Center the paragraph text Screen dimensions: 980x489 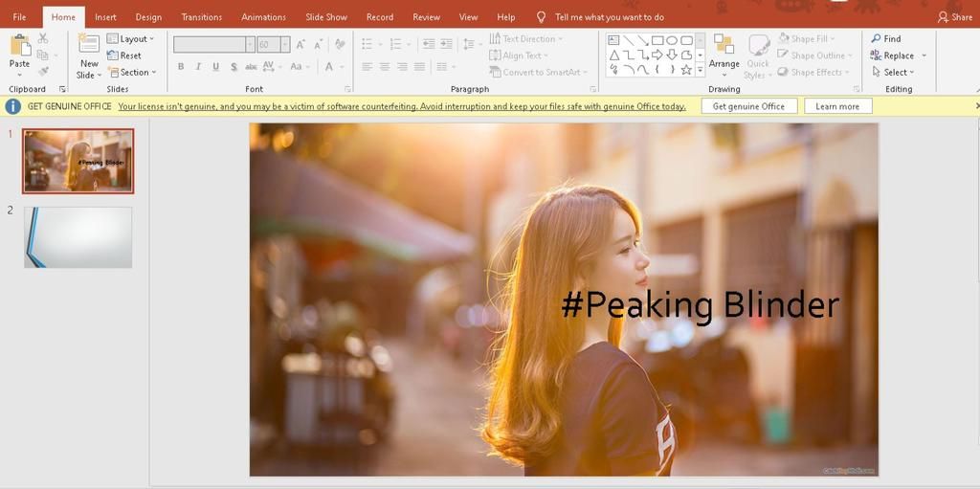(385, 66)
